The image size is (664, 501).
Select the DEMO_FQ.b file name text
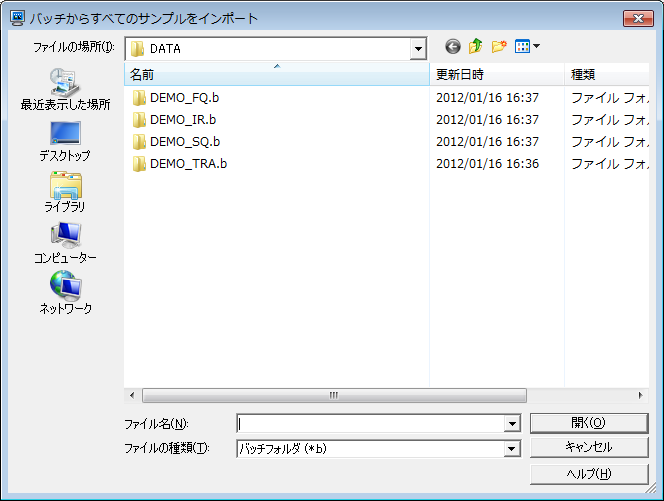[185, 98]
